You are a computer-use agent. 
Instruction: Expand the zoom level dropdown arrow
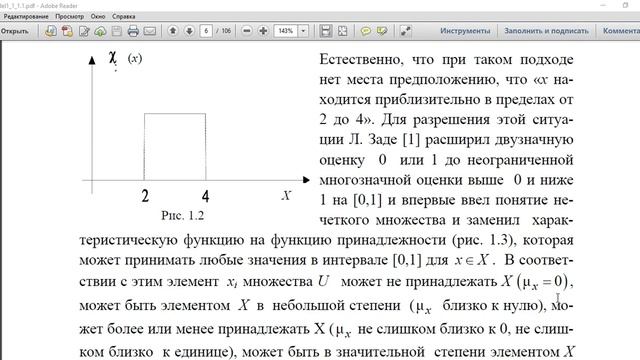(x=303, y=31)
